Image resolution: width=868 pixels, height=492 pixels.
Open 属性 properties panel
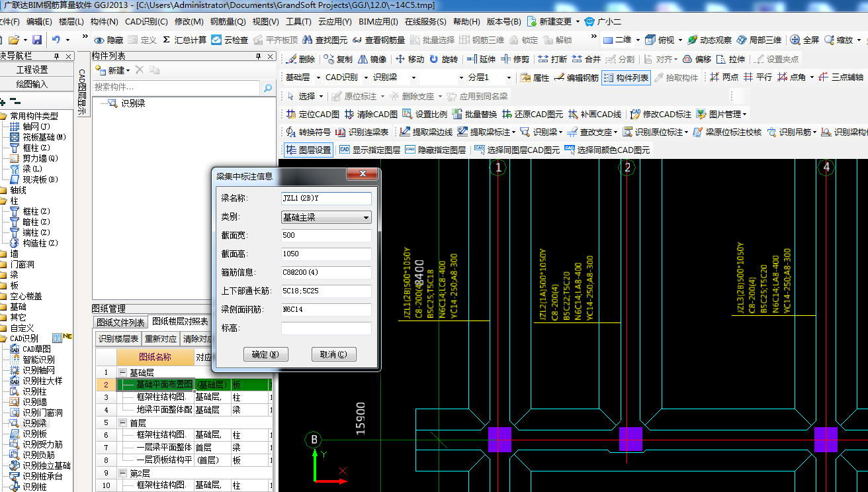coord(535,77)
